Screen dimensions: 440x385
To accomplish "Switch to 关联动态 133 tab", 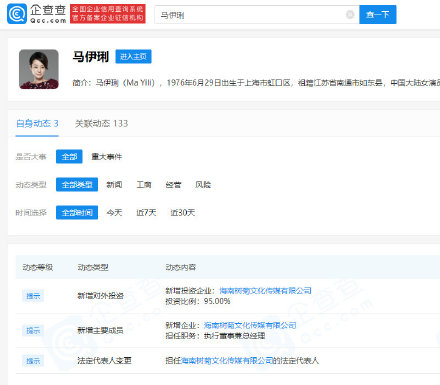I will pyautogui.click(x=101, y=124).
